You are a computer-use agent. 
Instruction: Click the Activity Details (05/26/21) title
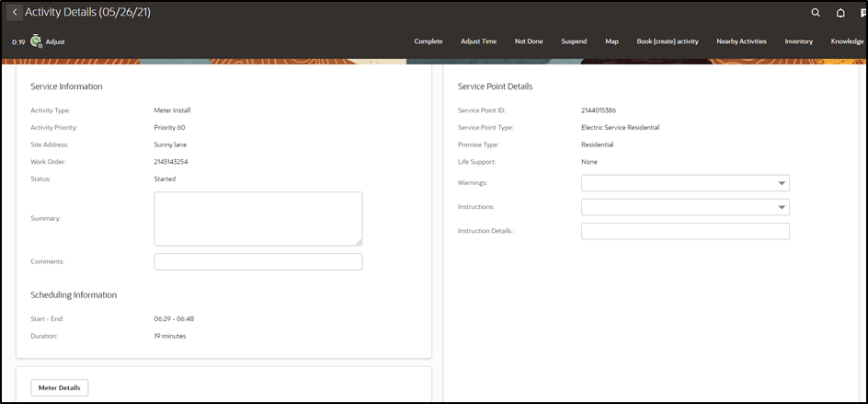[87, 12]
